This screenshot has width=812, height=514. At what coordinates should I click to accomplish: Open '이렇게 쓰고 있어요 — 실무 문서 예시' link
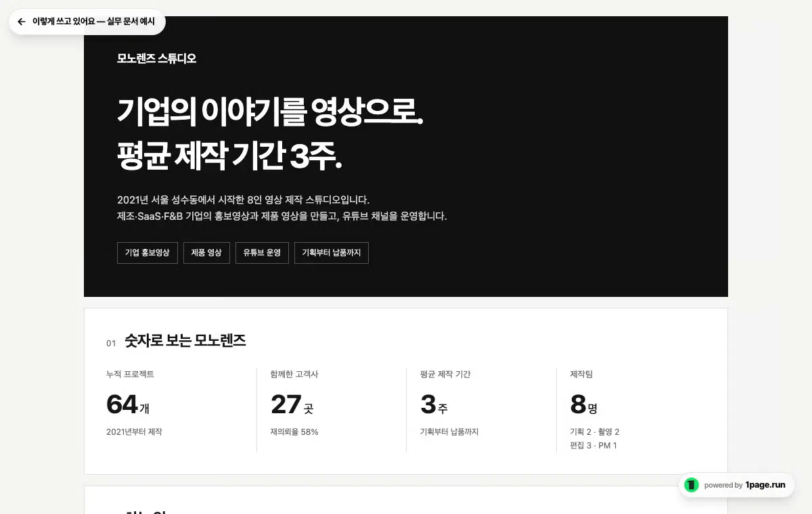[87, 22]
